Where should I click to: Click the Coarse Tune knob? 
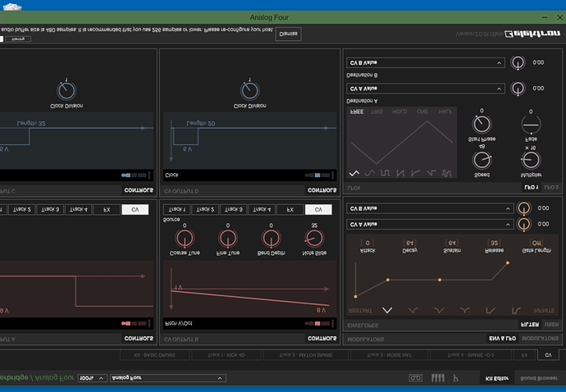[x=185, y=239]
